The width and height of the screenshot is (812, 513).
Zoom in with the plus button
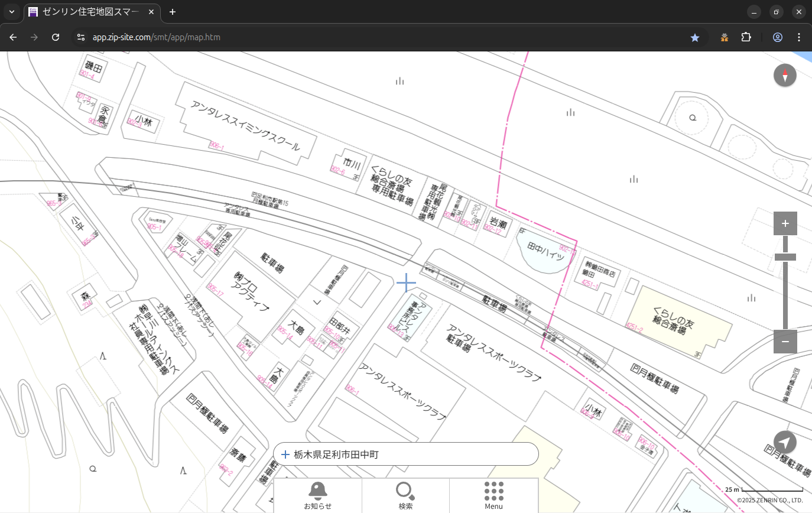[785, 223]
